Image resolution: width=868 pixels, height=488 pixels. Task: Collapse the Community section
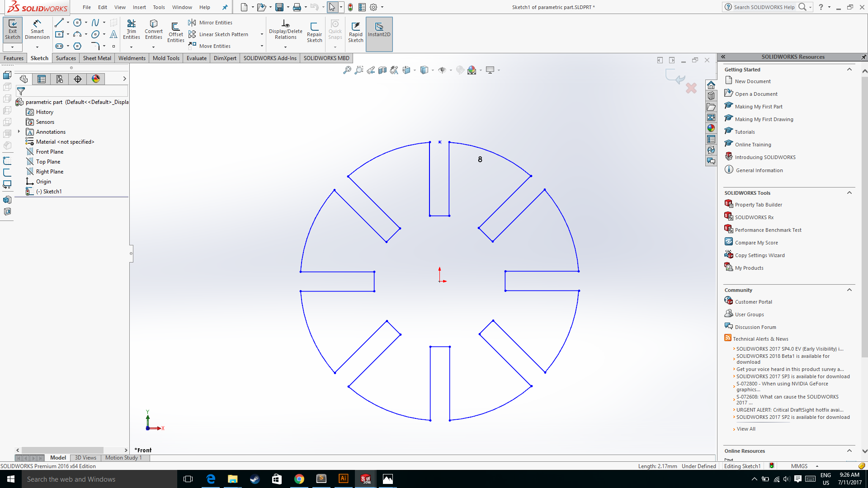click(x=849, y=290)
